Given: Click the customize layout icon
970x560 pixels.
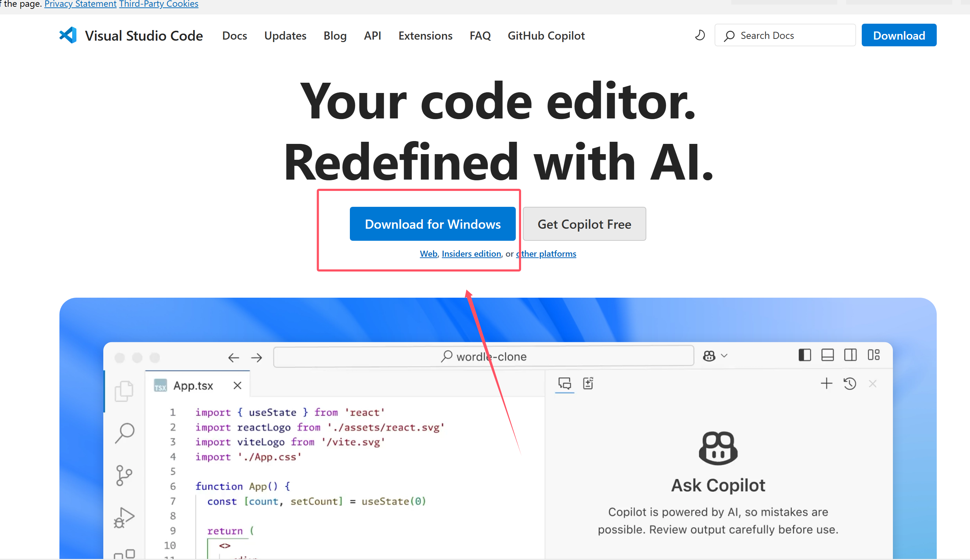Looking at the screenshot, I should point(873,355).
